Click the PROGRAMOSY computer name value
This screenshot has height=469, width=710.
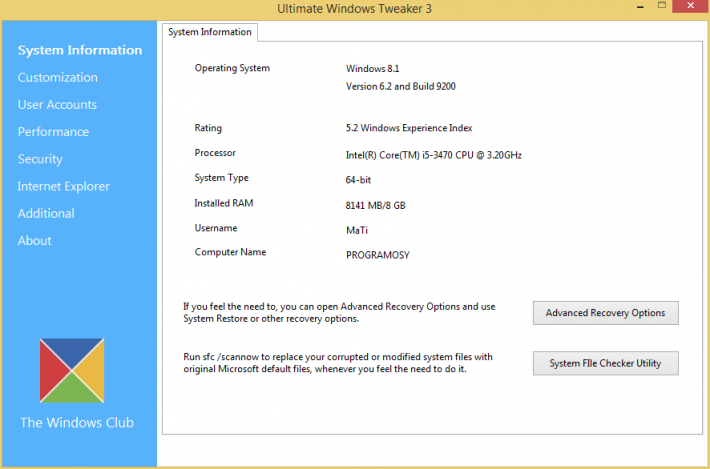click(378, 255)
